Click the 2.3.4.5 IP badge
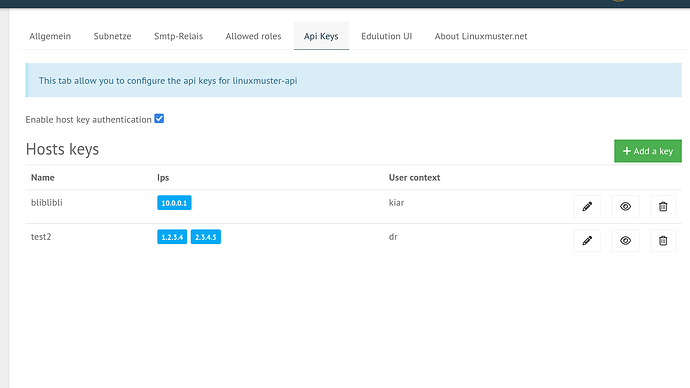 point(206,237)
